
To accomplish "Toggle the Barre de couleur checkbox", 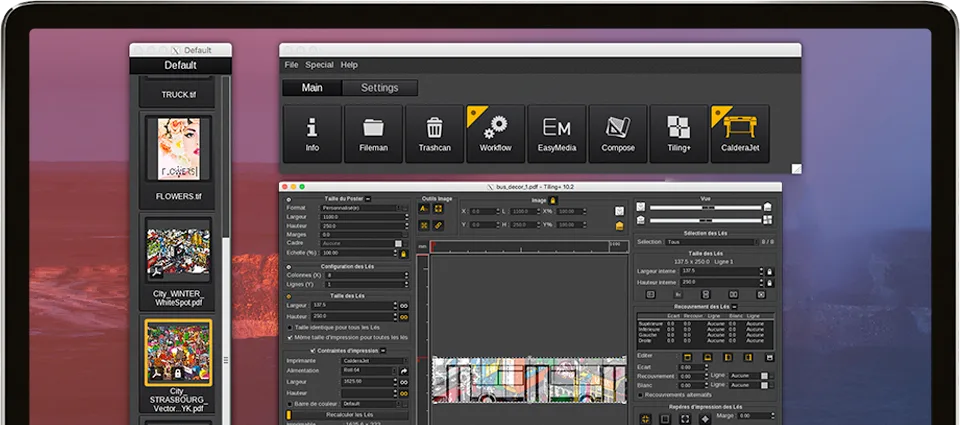I will pyautogui.click(x=290, y=404).
